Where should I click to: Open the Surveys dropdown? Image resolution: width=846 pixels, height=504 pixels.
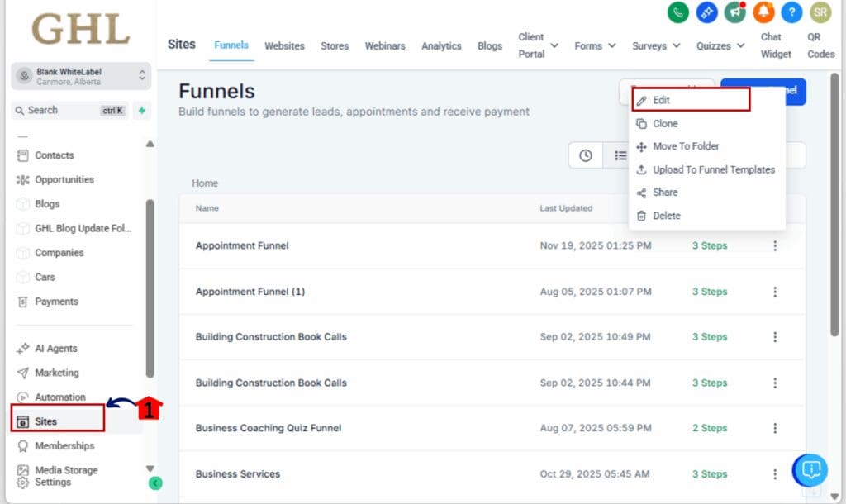(655, 46)
